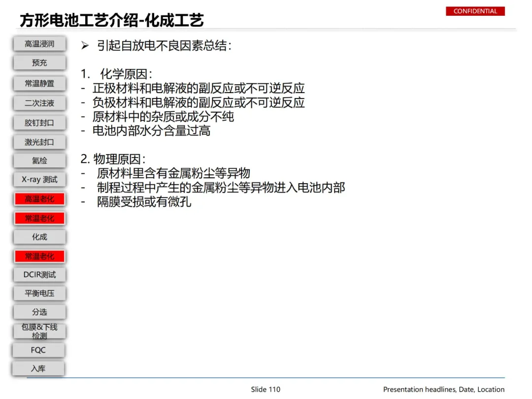The height and width of the screenshot is (399, 532).
Task: Click the 二次注液 sidebar button
Action: click(x=39, y=103)
